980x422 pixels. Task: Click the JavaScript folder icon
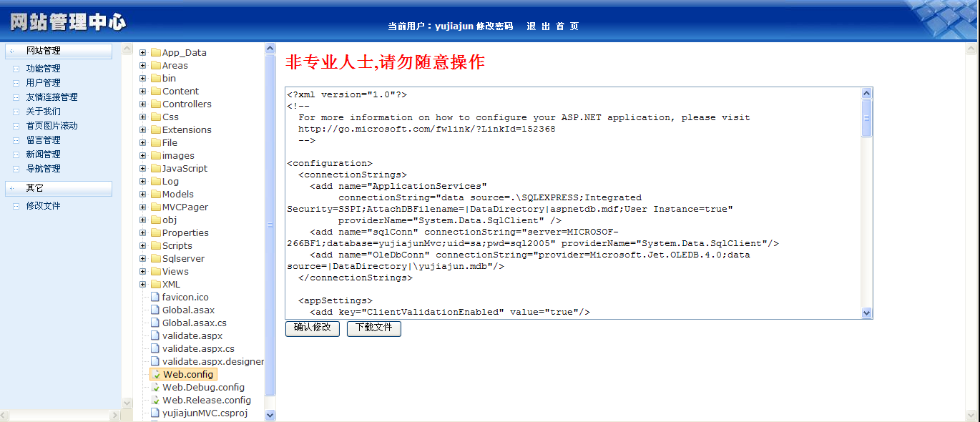click(x=155, y=168)
